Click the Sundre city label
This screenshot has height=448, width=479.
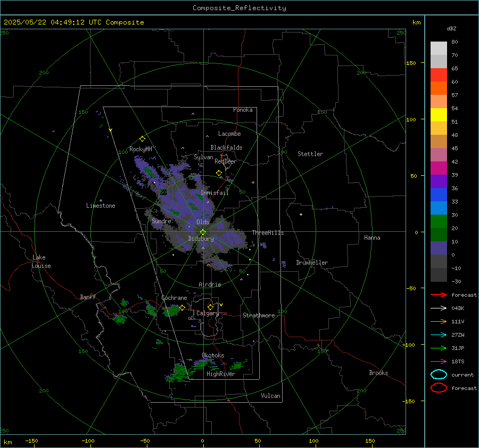click(161, 221)
